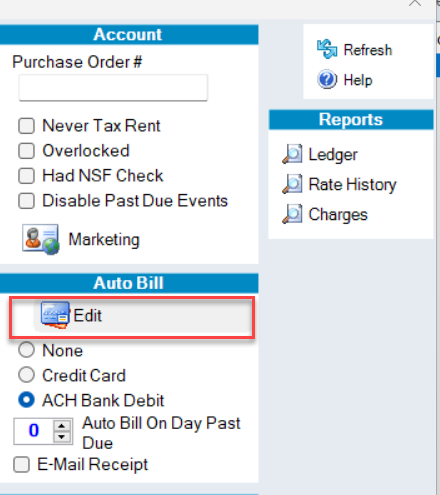440x495 pixels.
Task: Click the Purchase Order # input field
Action: click(113, 88)
